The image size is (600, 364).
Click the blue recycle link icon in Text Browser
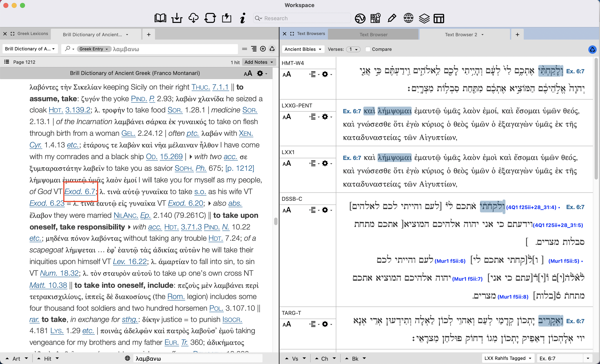[592, 49]
